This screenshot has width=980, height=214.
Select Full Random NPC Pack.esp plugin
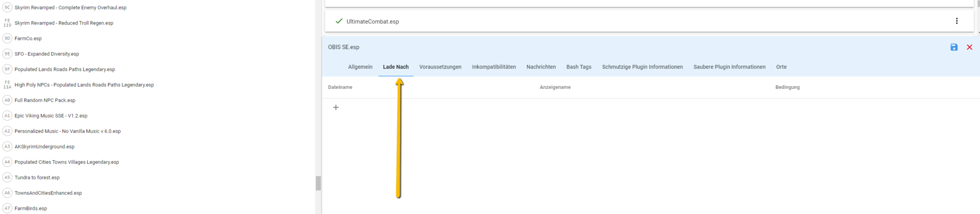coord(45,100)
